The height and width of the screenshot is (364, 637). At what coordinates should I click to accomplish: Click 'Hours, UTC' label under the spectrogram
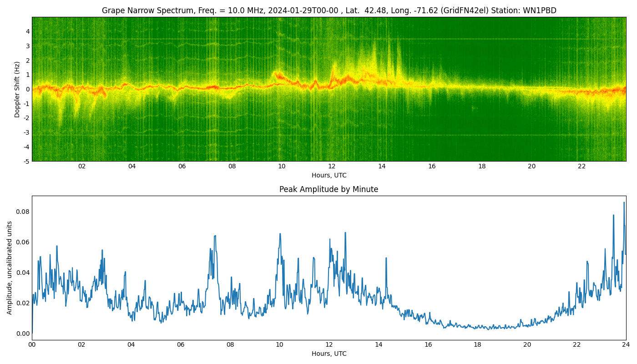[329, 175]
